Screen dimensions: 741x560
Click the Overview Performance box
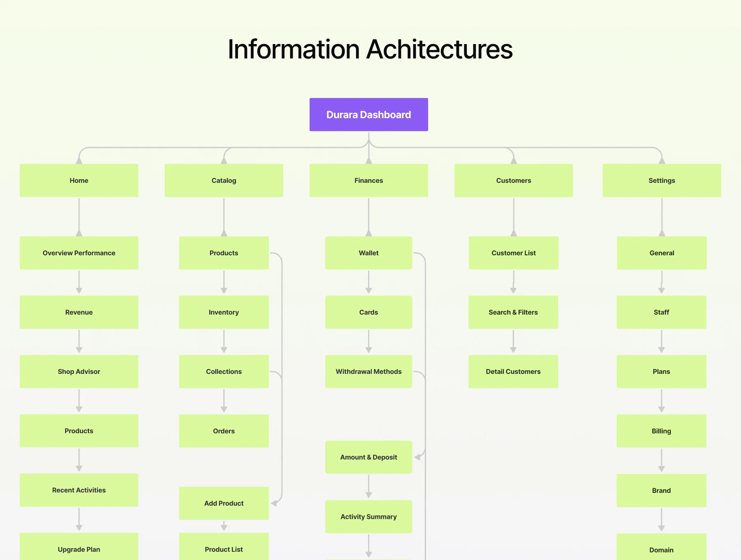point(79,253)
